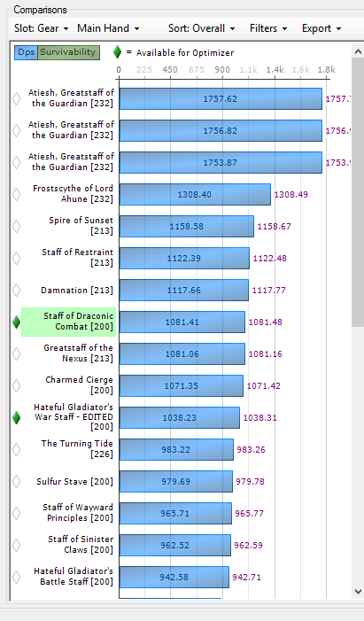Select Spire of Sunset [213] label

click(81, 225)
